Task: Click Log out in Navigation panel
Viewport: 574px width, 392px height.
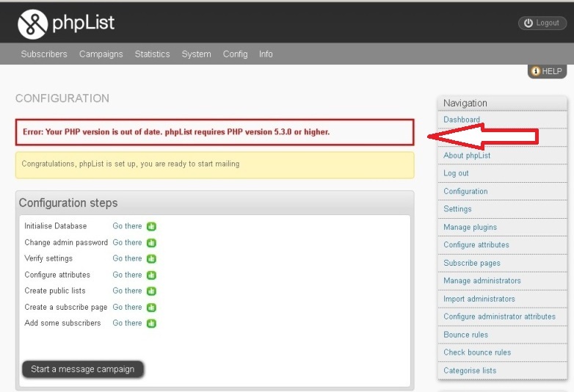Action: [456, 173]
